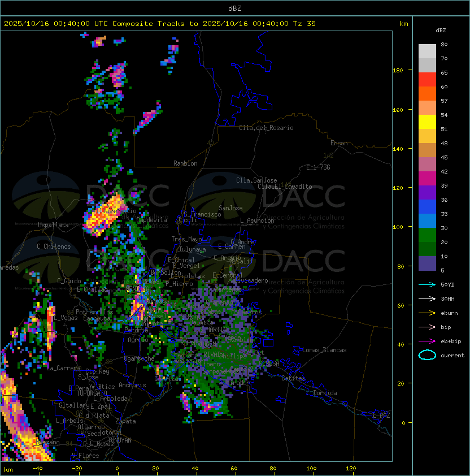Click the 'km' label at bottom-left corner

click(x=8, y=470)
